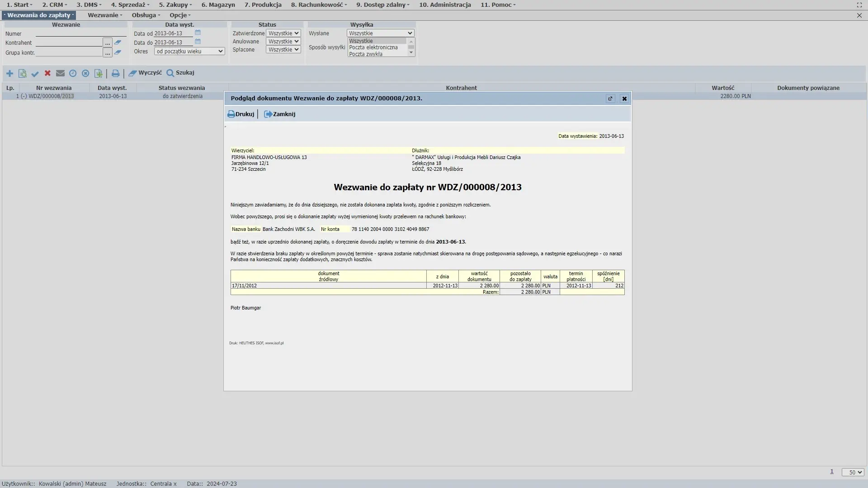The height and width of the screenshot is (488, 868).
Task: Open the Wysłane dropdown
Action: tap(380, 33)
